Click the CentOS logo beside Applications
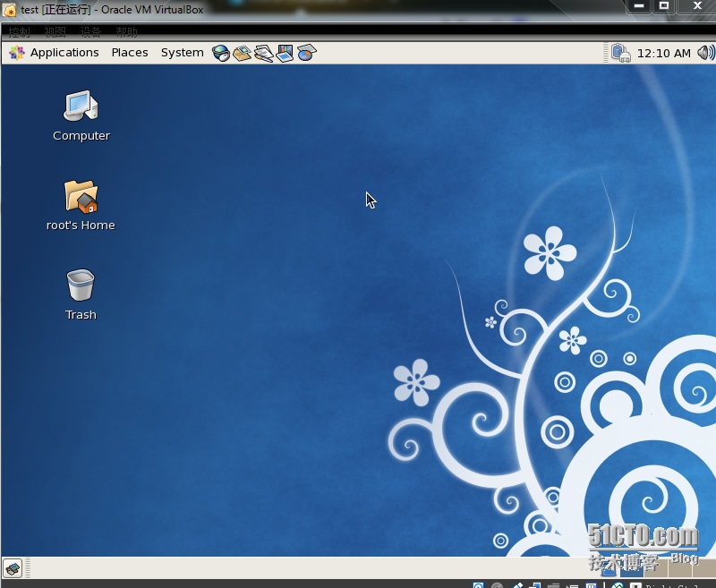716x588 pixels. (x=17, y=53)
